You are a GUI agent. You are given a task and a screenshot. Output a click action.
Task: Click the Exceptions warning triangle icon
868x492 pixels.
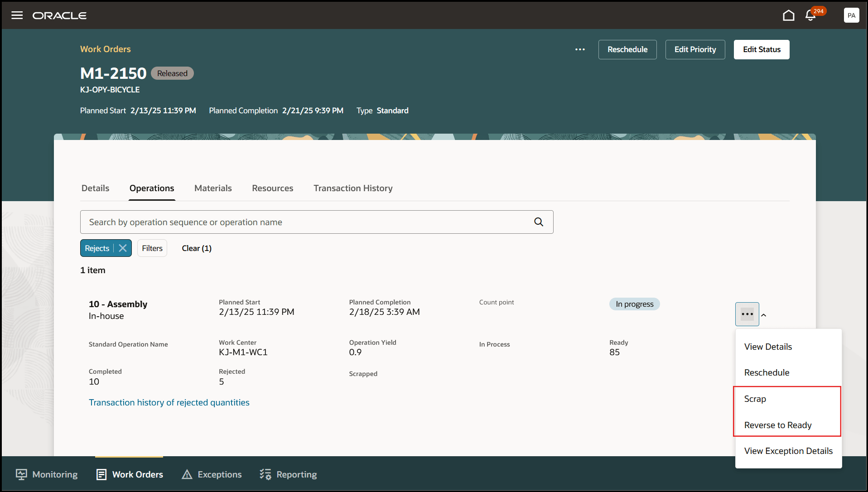coord(187,474)
